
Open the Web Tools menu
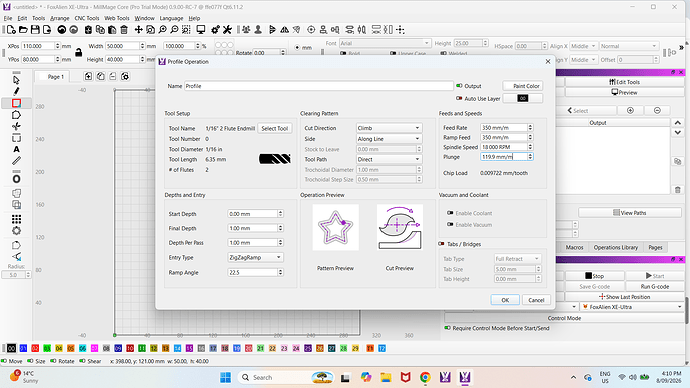[117, 18]
